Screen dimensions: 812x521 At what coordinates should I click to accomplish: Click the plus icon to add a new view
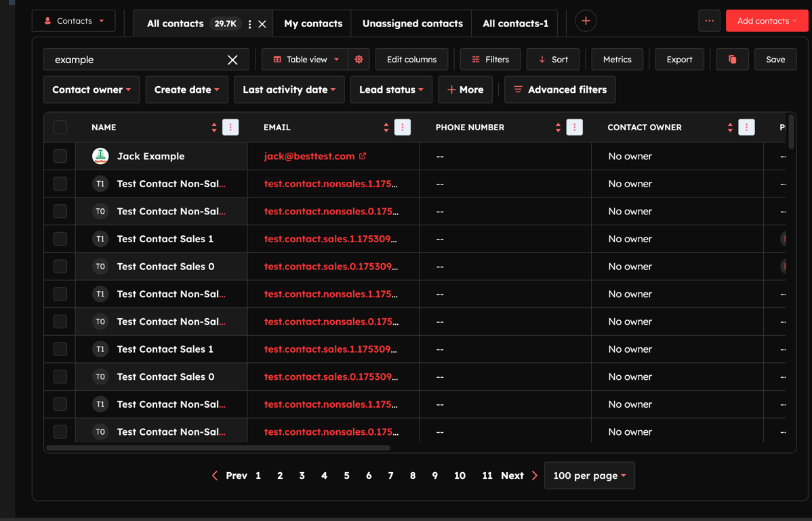click(x=585, y=20)
